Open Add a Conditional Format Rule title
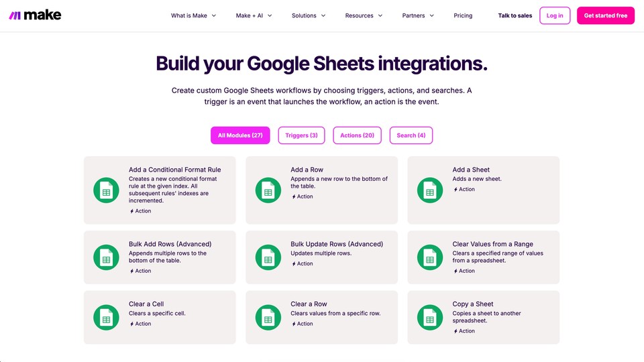This screenshot has width=644, height=362. click(x=174, y=170)
